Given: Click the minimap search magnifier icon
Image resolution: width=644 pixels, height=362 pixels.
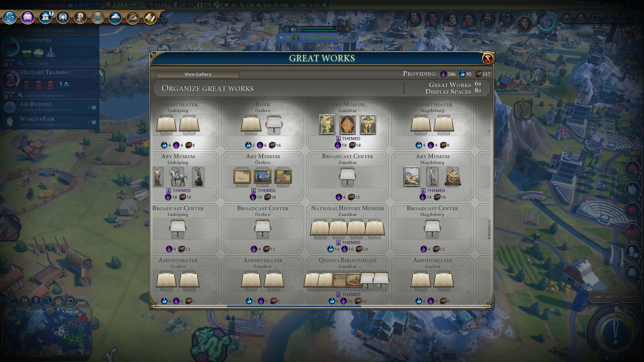Looking at the screenshot, I should pos(47,301).
